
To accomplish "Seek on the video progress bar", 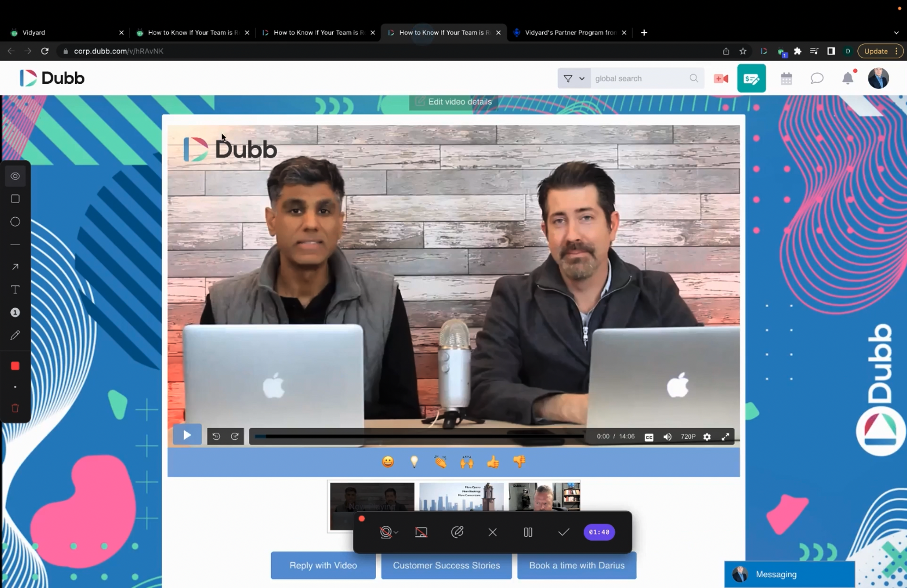I will [x=419, y=437].
